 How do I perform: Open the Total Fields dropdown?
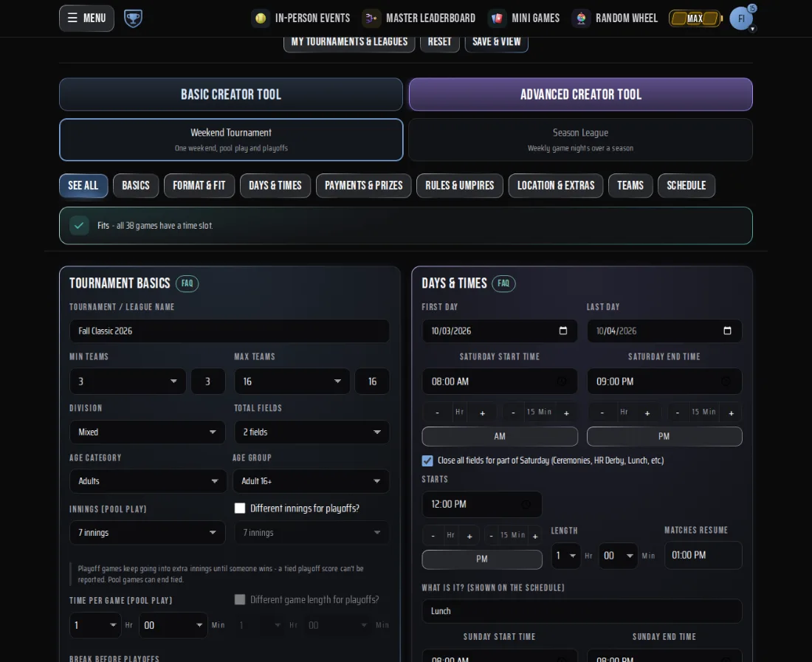pyautogui.click(x=312, y=432)
